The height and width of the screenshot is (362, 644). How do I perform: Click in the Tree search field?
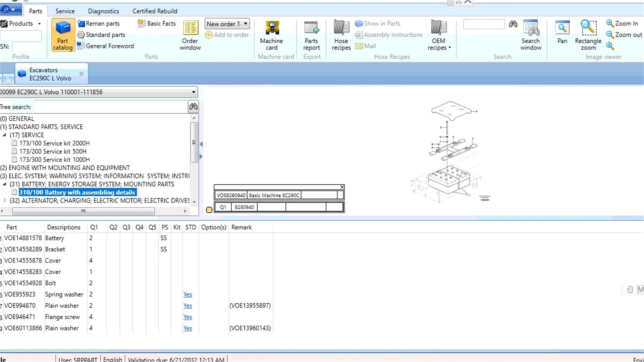pyautogui.click(x=111, y=107)
